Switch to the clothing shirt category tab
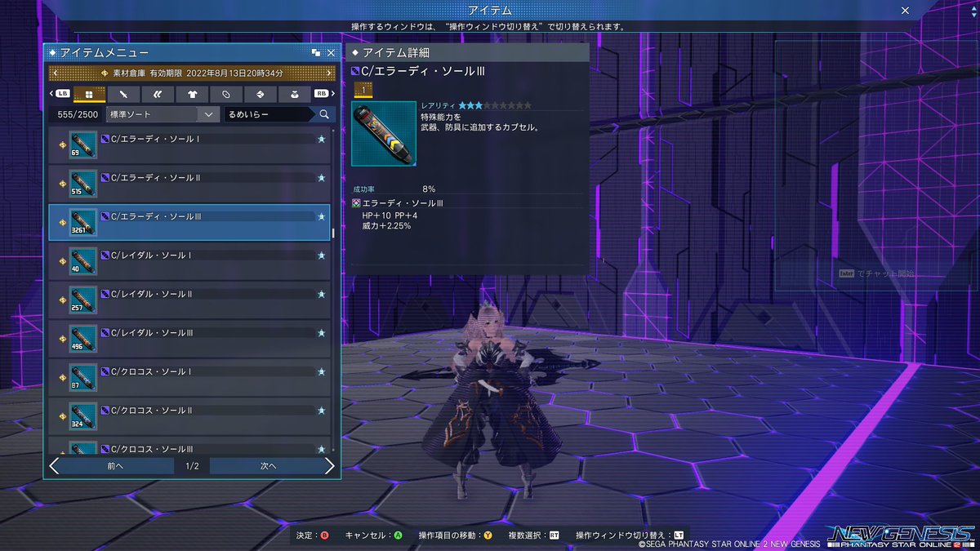This screenshot has width=980, height=551. [192, 94]
